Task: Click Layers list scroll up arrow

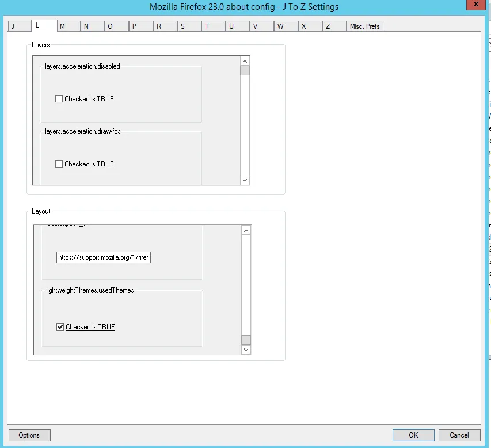Action: point(245,61)
